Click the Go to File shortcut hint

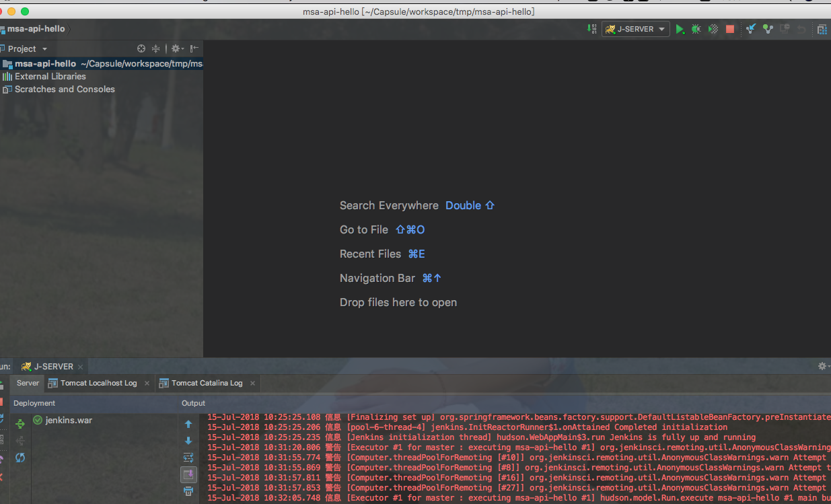tap(382, 229)
